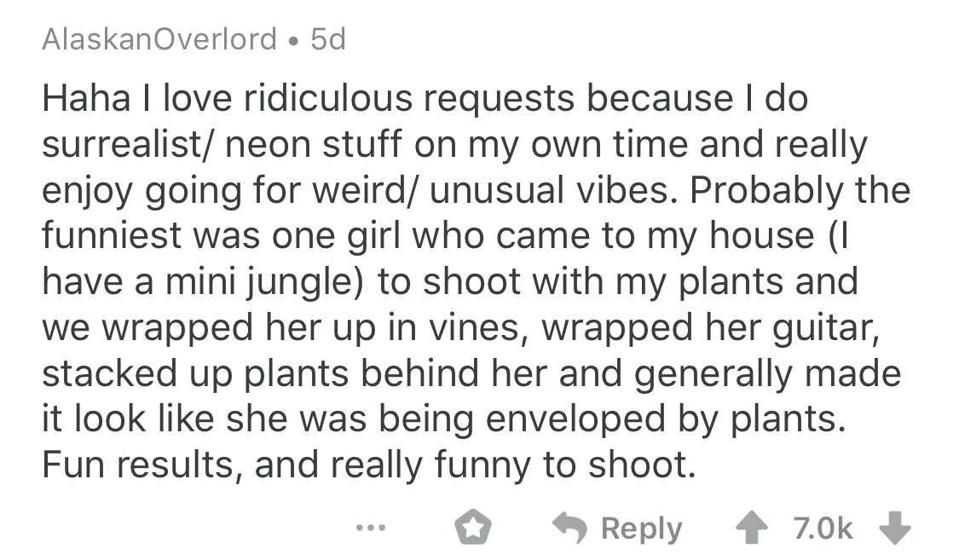Click the words "surrealist/ neon stuff"

coord(194,144)
